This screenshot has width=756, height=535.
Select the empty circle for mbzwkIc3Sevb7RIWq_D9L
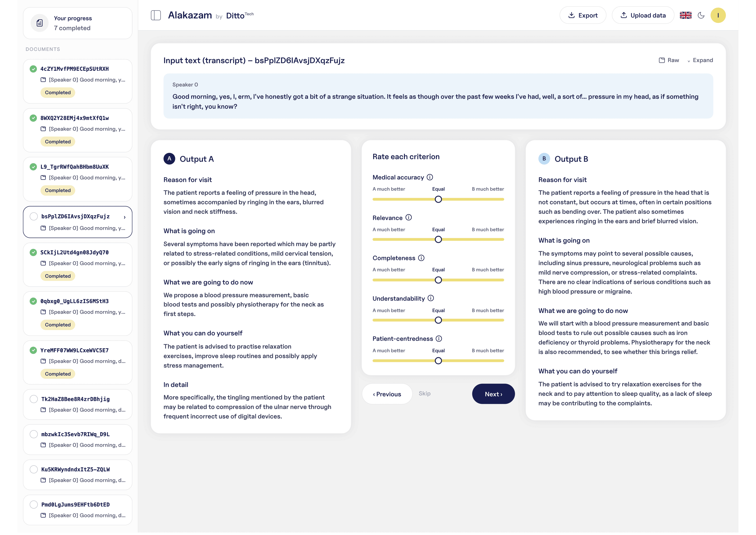tap(34, 434)
